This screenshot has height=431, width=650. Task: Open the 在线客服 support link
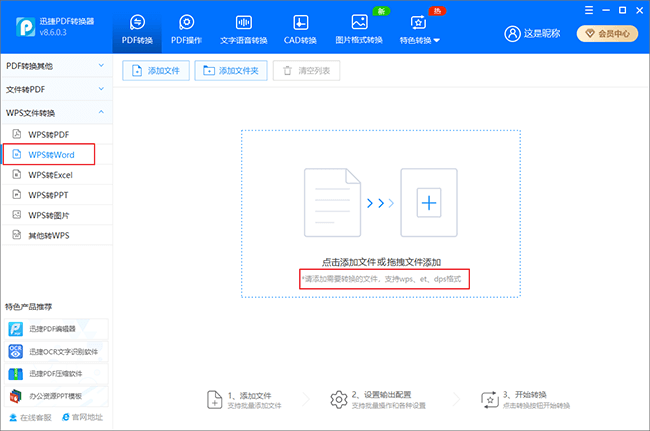tap(30, 417)
